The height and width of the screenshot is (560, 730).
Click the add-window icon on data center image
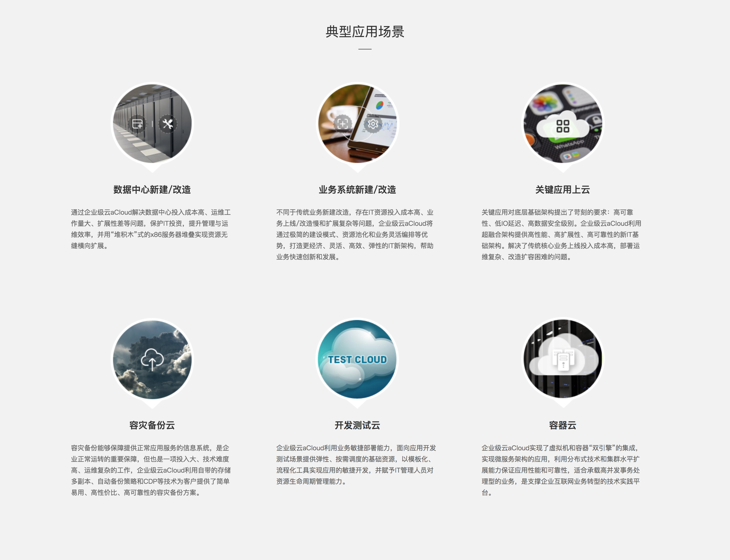[x=137, y=124]
